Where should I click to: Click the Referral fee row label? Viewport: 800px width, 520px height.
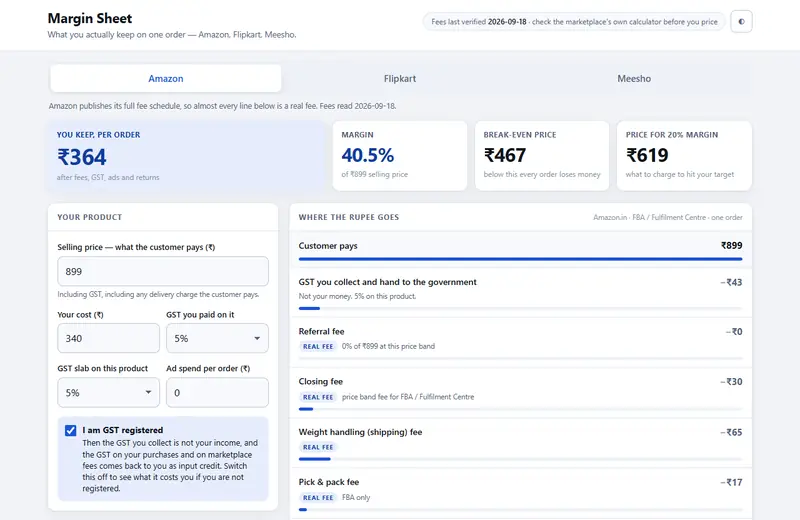pos(321,331)
